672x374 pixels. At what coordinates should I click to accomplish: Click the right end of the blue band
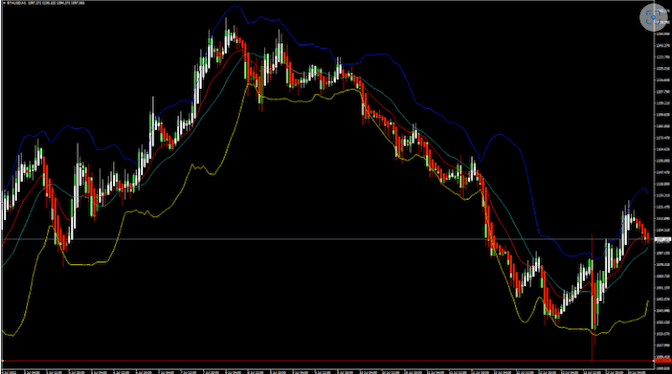(x=648, y=193)
